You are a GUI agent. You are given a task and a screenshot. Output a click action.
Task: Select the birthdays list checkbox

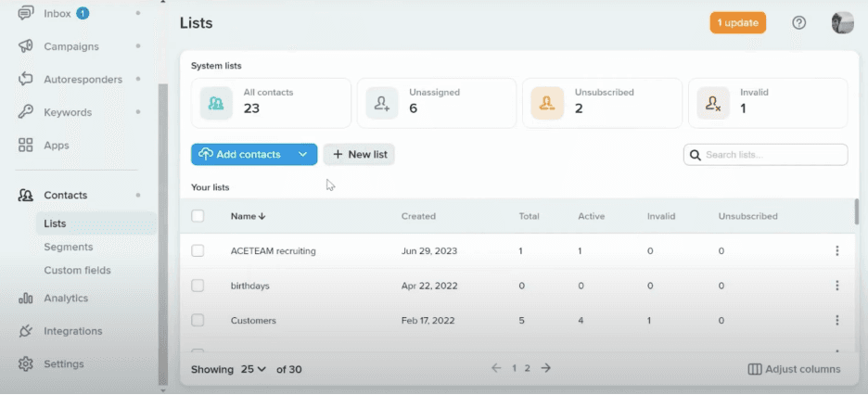click(198, 286)
